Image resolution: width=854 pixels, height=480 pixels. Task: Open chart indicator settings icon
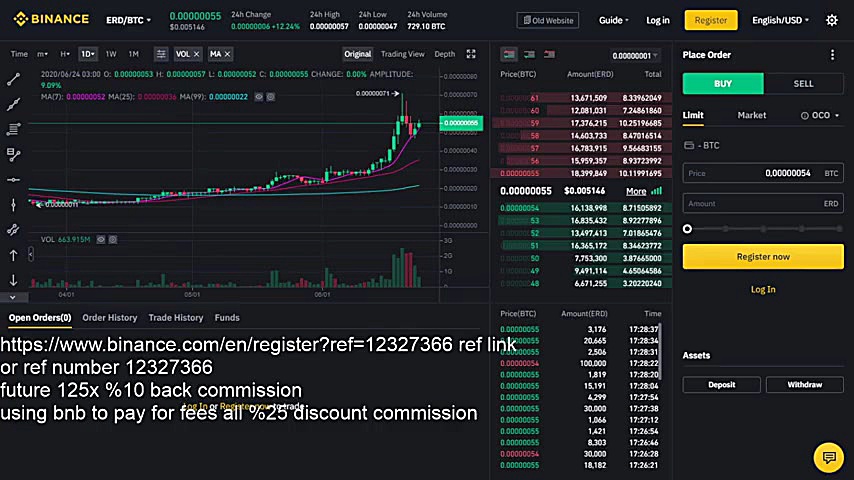point(161,54)
